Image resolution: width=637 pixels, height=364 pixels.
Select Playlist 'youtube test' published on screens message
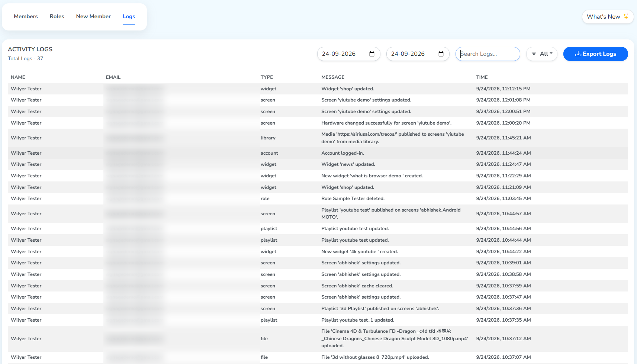[x=391, y=213]
